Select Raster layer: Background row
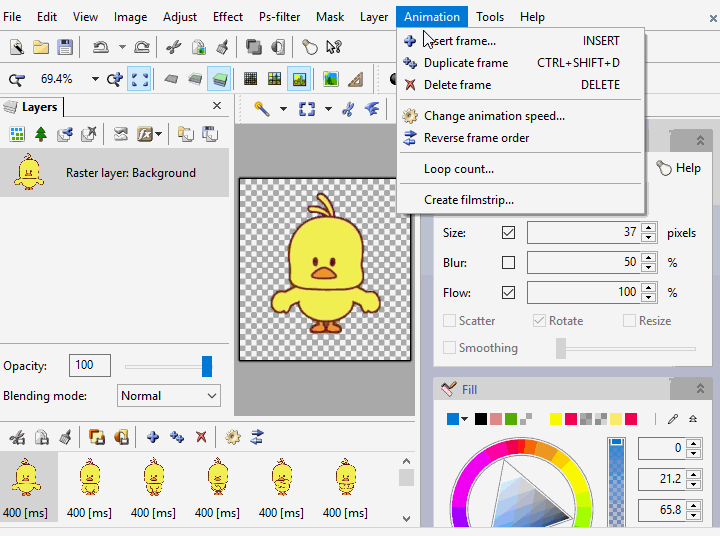Screen dimensions: 720x536 point(114,173)
